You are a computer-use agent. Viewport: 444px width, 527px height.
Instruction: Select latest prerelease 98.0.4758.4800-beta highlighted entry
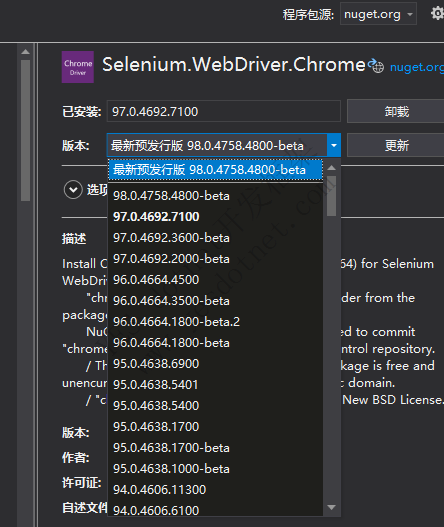click(x=215, y=170)
